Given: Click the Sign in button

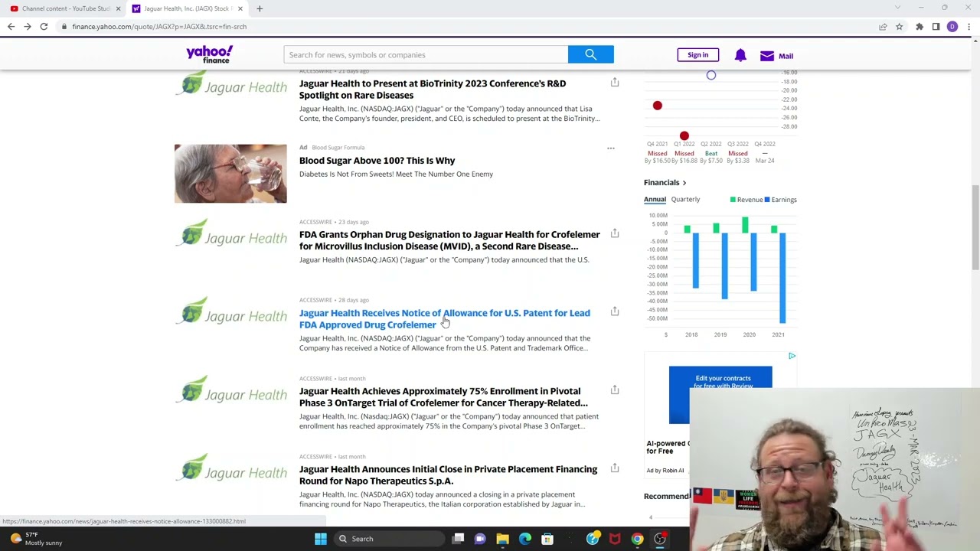Looking at the screenshot, I should pyautogui.click(x=697, y=55).
